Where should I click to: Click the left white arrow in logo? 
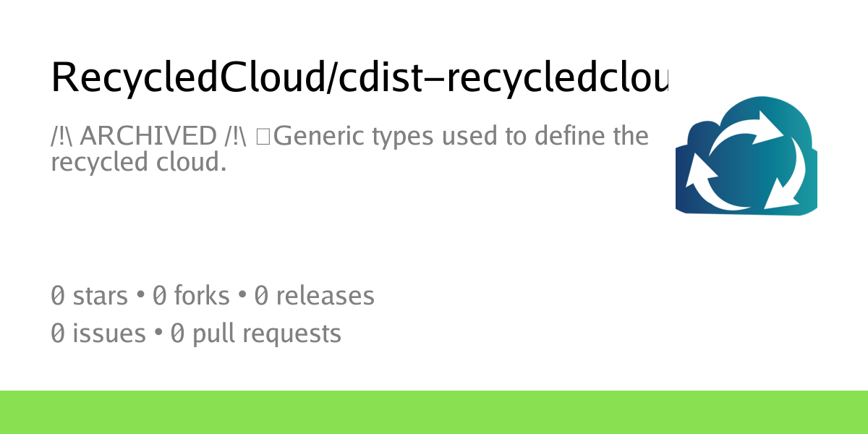(x=701, y=177)
